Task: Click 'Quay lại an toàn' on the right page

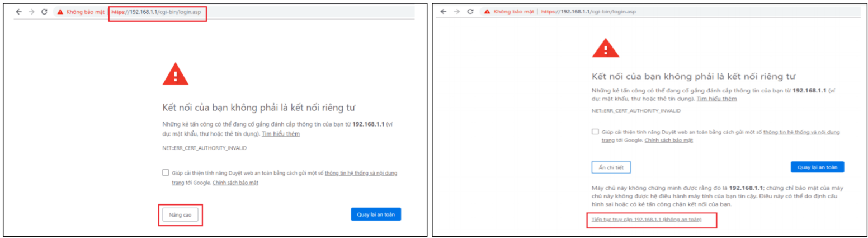Action: [x=817, y=167]
